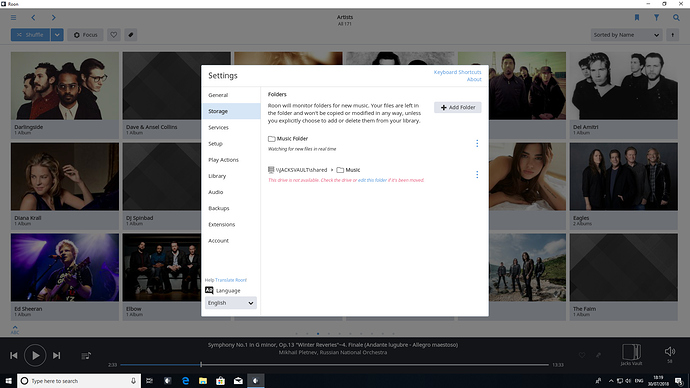The height and width of the screenshot is (388, 690).
Task: Open the Backups settings tab
Action: (x=231, y=209)
